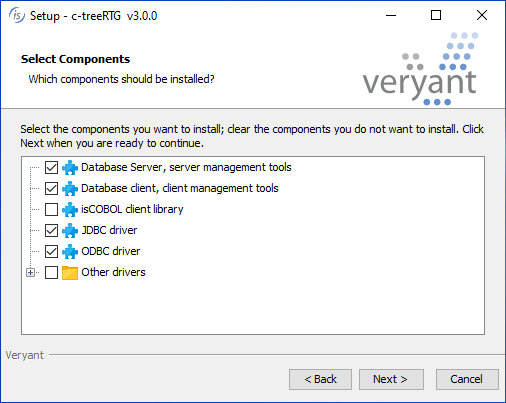Maximize the Setup window
The width and height of the screenshot is (506, 403).
(436, 15)
